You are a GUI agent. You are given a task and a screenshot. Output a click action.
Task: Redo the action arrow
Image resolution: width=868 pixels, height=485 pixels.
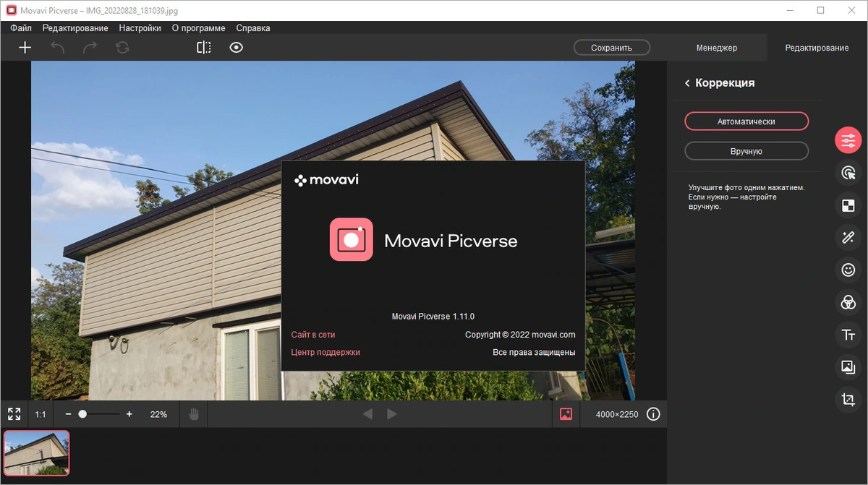[90, 48]
